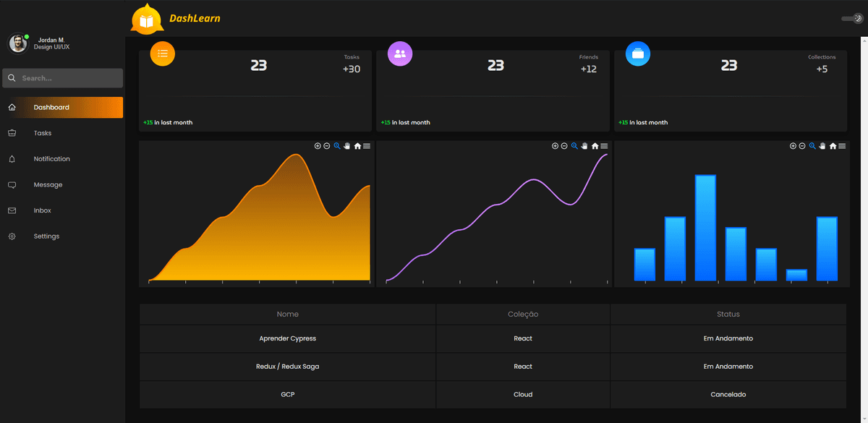Open the line chart hamburger menu
The width and height of the screenshot is (868, 423).
tap(605, 145)
